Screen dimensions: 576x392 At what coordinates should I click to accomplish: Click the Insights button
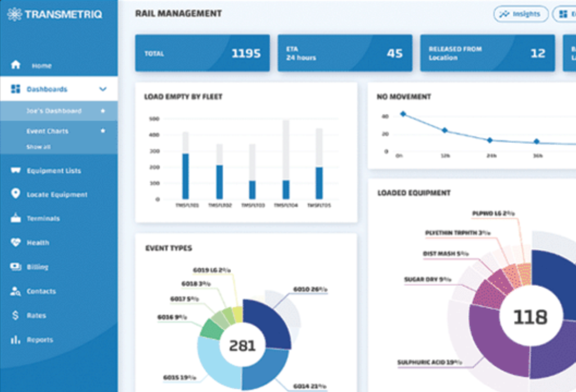[x=521, y=14]
